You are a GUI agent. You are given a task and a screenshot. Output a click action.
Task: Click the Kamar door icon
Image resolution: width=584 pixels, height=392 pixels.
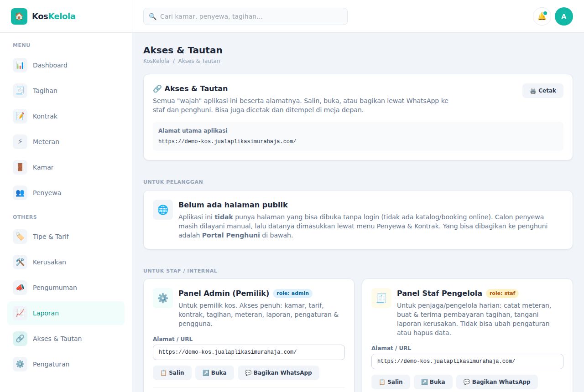pos(20,167)
